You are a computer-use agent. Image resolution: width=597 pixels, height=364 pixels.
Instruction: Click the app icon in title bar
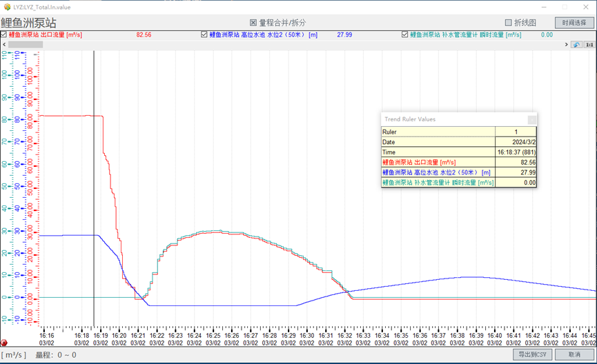pyautogui.click(x=6, y=6)
